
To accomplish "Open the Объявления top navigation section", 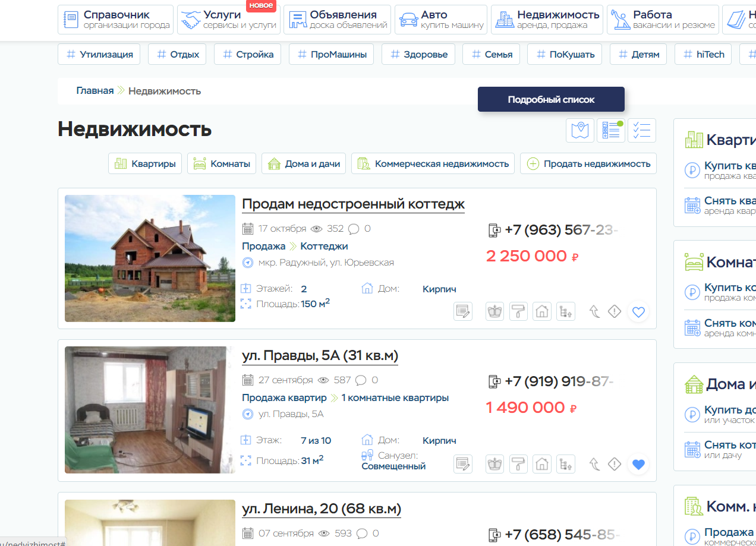I will [338, 20].
